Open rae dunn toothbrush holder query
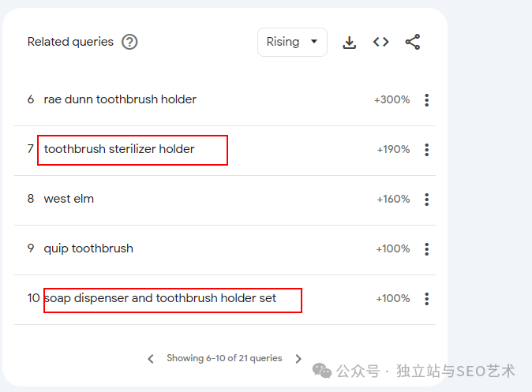Screen dimensions: 532x392 click(x=120, y=99)
